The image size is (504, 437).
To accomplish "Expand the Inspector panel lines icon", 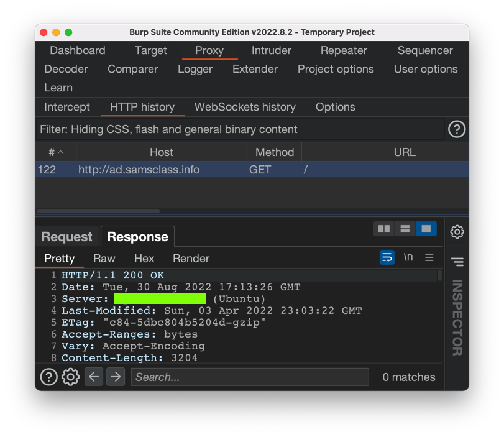I will click(x=457, y=262).
